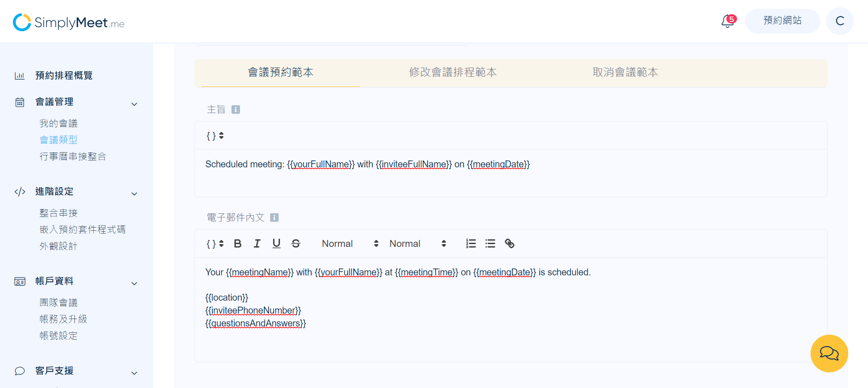Open the first Normal heading dropdown
This screenshot has width=868, height=388.
[x=350, y=244]
